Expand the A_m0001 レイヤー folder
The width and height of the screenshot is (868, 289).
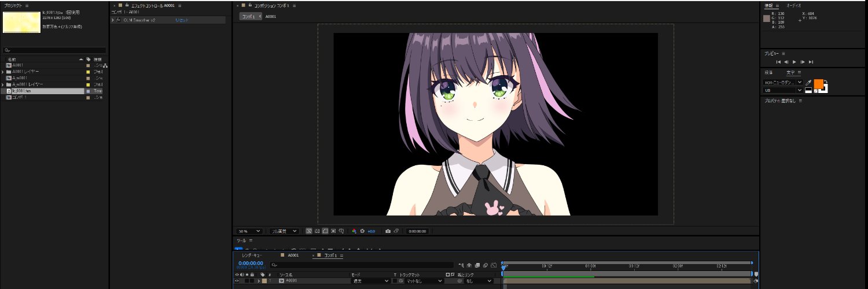click(x=3, y=84)
